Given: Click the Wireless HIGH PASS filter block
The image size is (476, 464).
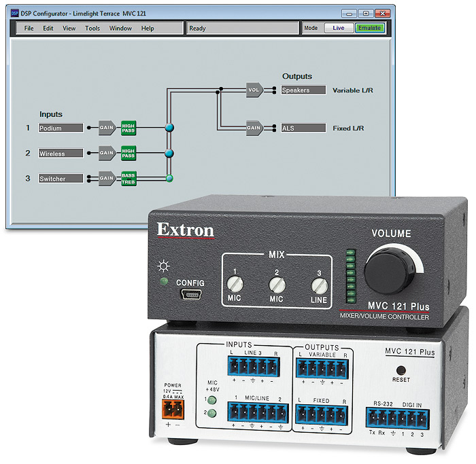Looking at the screenshot, I should pos(129,154).
